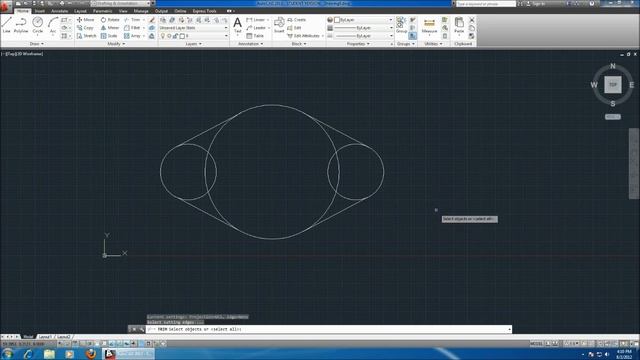Click the Scale command
The height and width of the screenshot is (360, 640).
click(109, 36)
